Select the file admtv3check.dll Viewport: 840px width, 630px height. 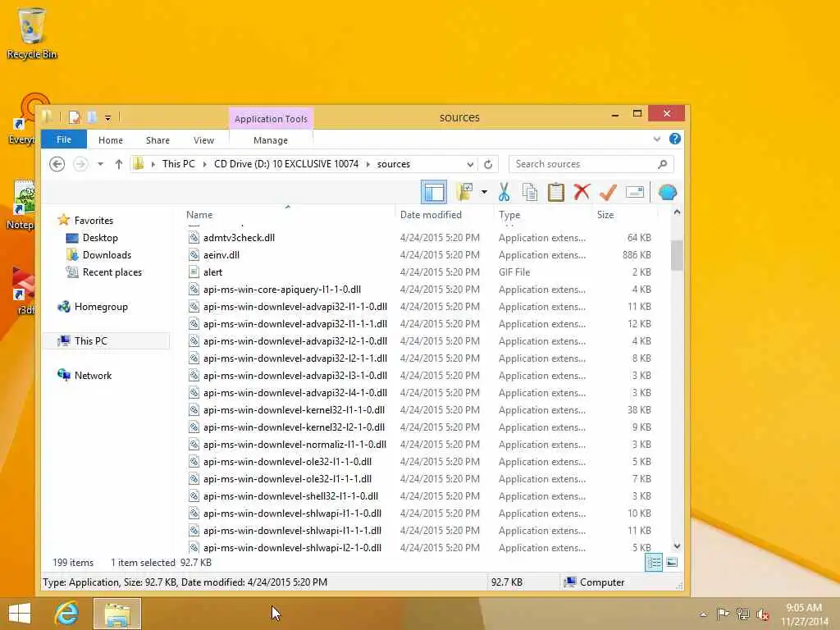point(239,237)
